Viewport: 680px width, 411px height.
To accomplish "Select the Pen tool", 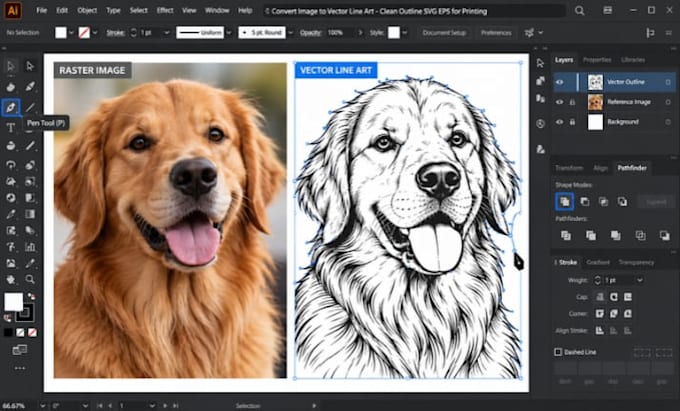I will tap(11, 107).
